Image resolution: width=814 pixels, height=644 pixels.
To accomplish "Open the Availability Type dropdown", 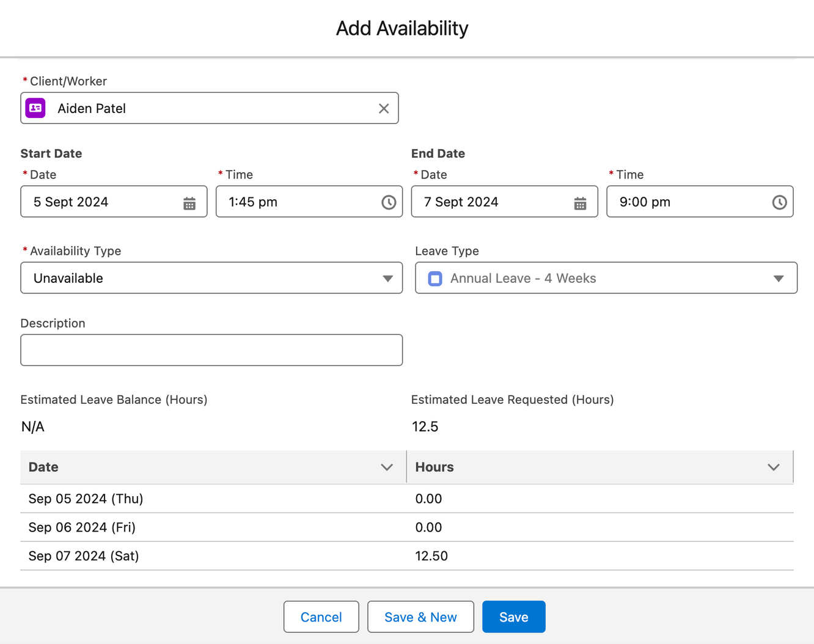I will pyautogui.click(x=388, y=278).
